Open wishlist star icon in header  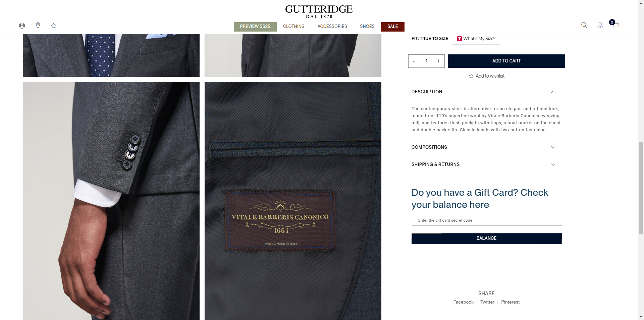tap(54, 26)
